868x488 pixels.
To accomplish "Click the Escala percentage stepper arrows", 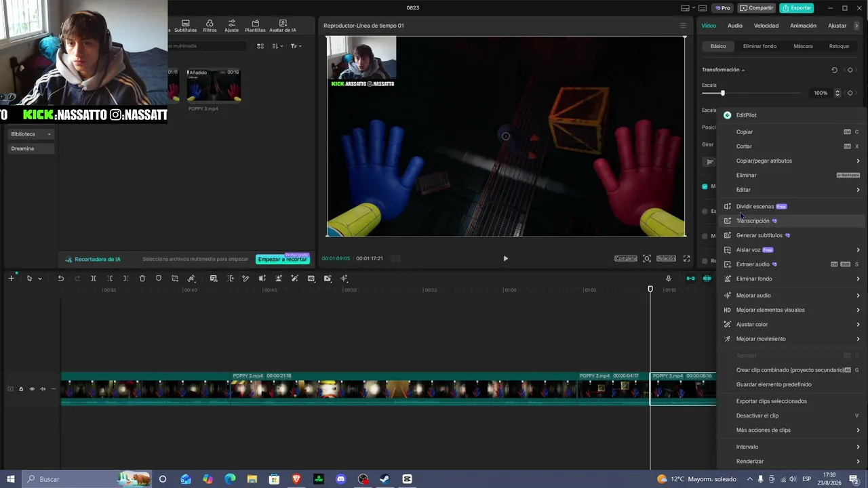I will click(x=837, y=93).
